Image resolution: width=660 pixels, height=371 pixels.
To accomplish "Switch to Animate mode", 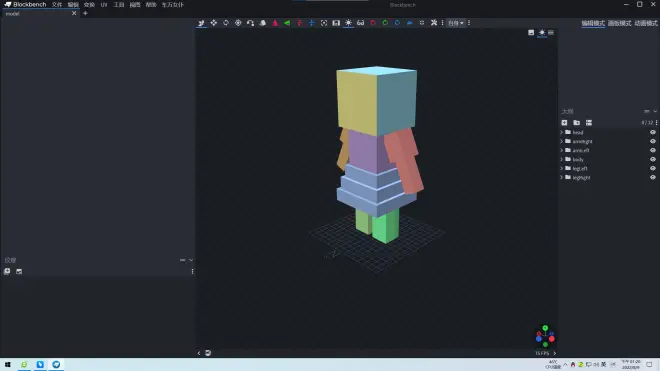I will tap(646, 23).
